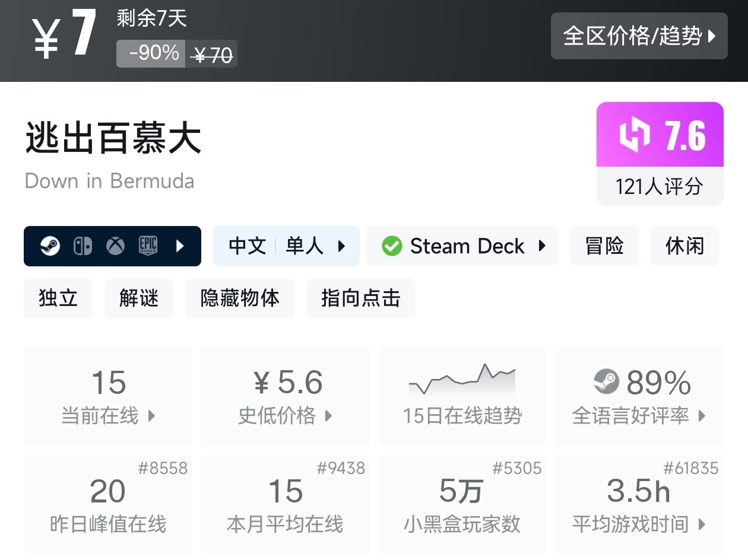Open 平均游戏时间 average playtime details
Image resolution: width=748 pixels, height=560 pixels.
tap(639, 505)
